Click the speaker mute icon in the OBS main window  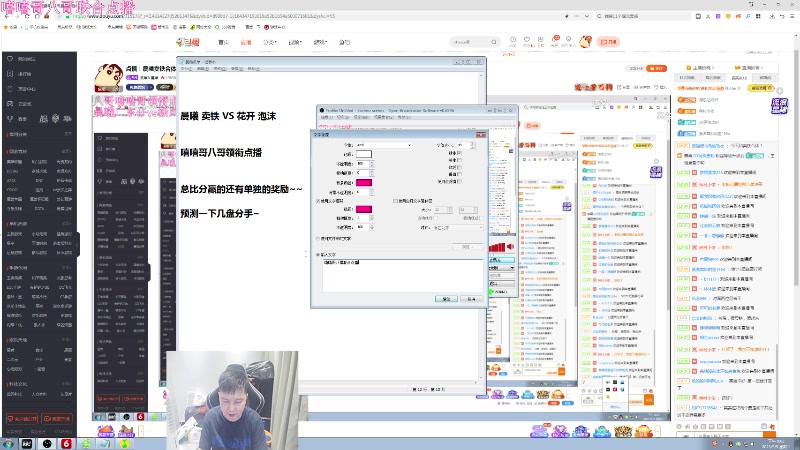(510, 247)
